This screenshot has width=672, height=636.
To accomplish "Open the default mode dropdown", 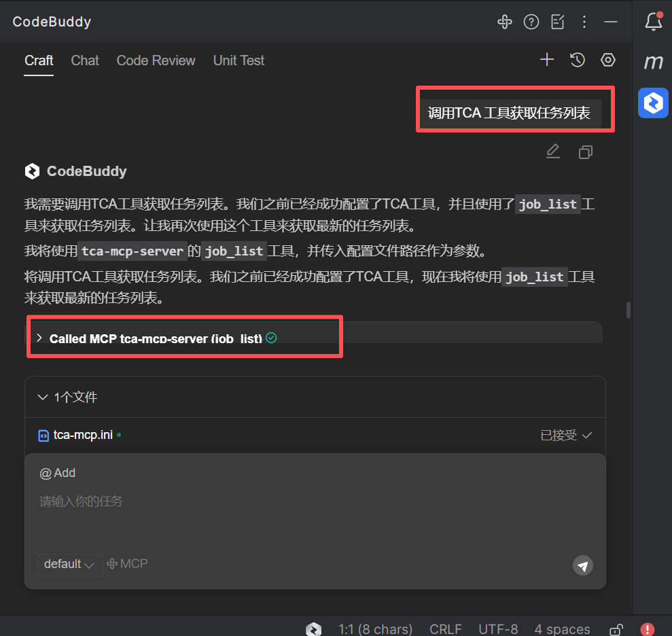I will coord(69,565).
